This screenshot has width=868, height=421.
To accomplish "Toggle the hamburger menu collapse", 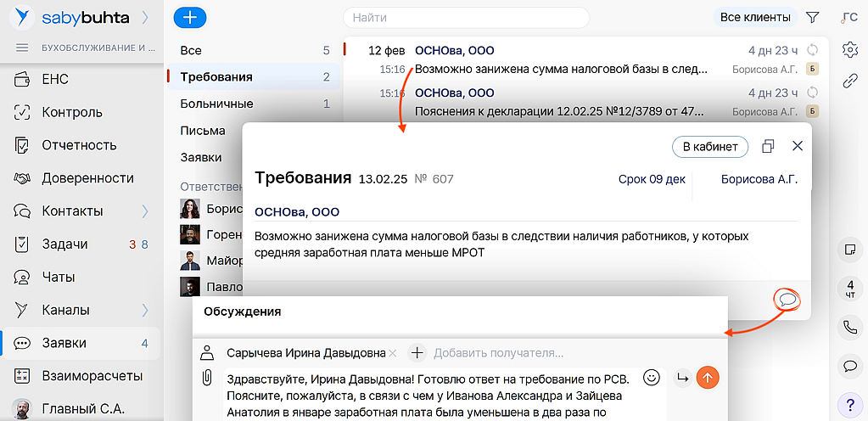I will coord(22,48).
